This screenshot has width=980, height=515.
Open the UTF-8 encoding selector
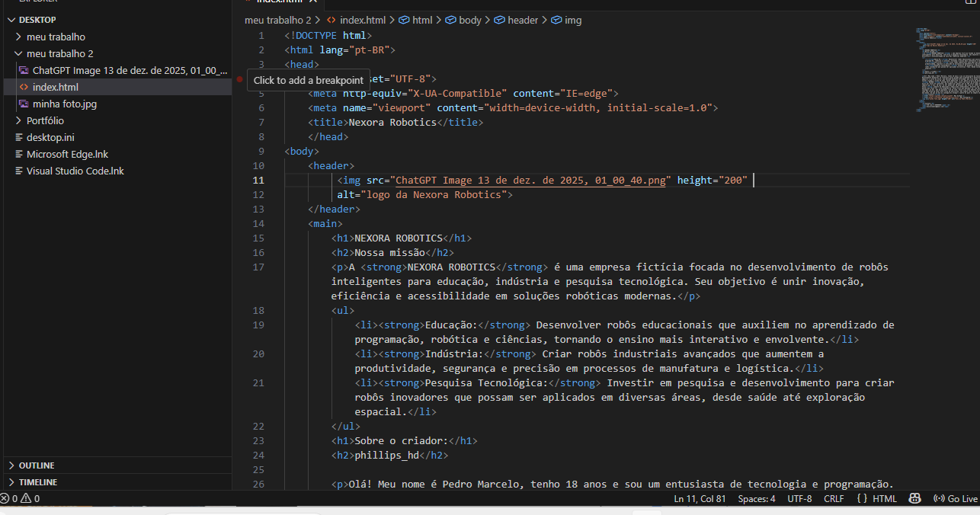pos(799,499)
